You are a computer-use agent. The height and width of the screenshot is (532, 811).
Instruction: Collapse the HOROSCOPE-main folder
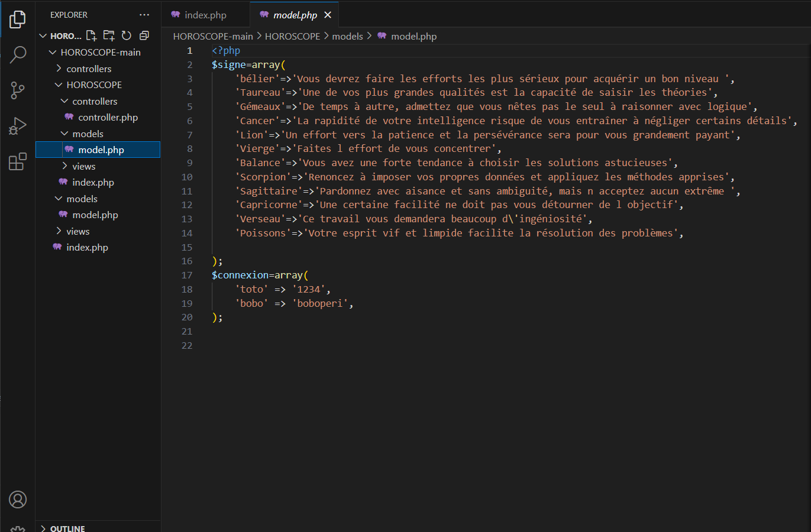(x=100, y=52)
